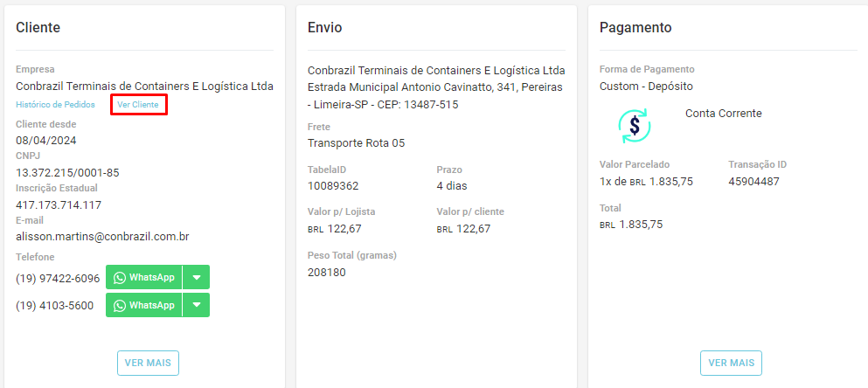Click the Ver Cliente link

click(x=138, y=105)
